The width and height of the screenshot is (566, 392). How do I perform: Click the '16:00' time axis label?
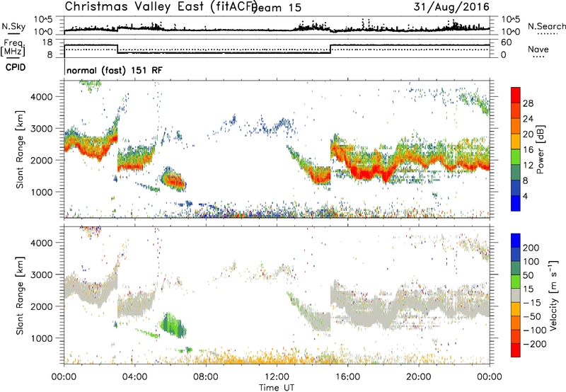coord(347,377)
